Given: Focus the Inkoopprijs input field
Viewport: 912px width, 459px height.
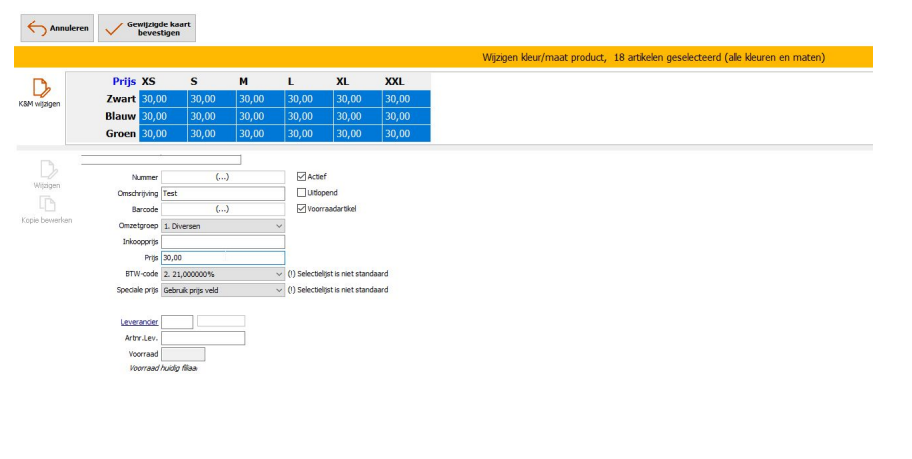Looking at the screenshot, I should point(223,242).
